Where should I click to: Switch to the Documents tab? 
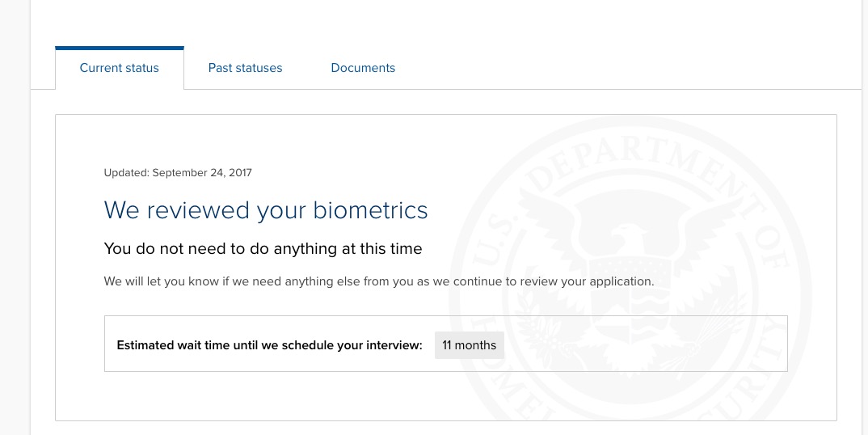[x=363, y=68]
